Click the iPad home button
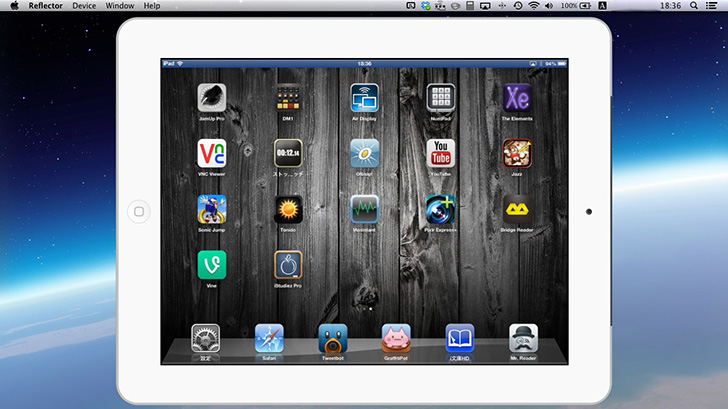The width and height of the screenshot is (728, 409). (x=139, y=212)
